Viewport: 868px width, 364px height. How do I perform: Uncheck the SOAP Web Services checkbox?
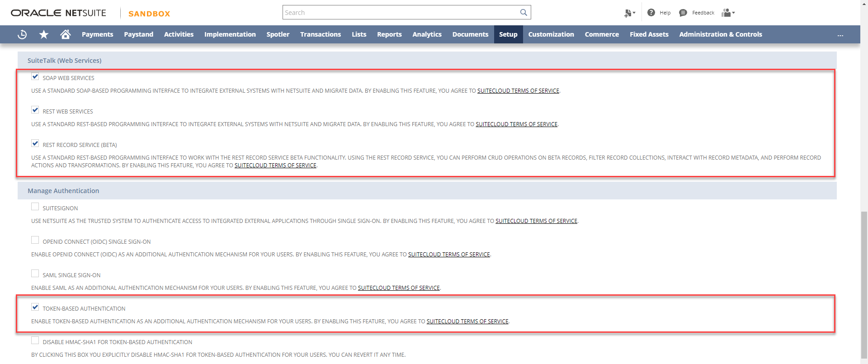point(35,76)
